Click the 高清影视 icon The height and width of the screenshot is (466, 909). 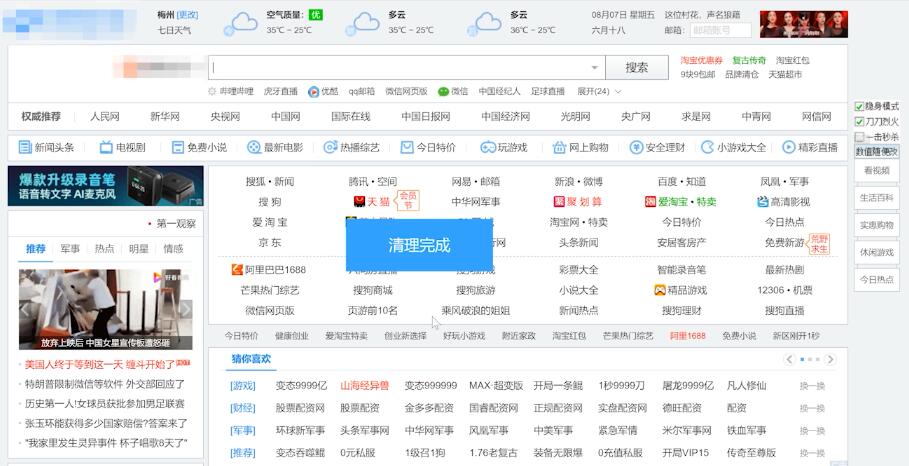click(763, 202)
